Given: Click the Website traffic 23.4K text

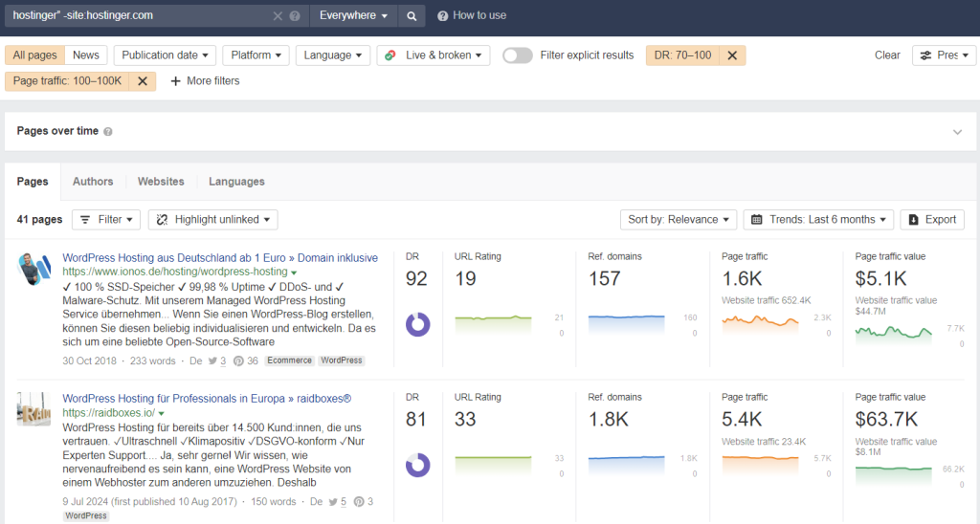Looking at the screenshot, I should [764, 442].
